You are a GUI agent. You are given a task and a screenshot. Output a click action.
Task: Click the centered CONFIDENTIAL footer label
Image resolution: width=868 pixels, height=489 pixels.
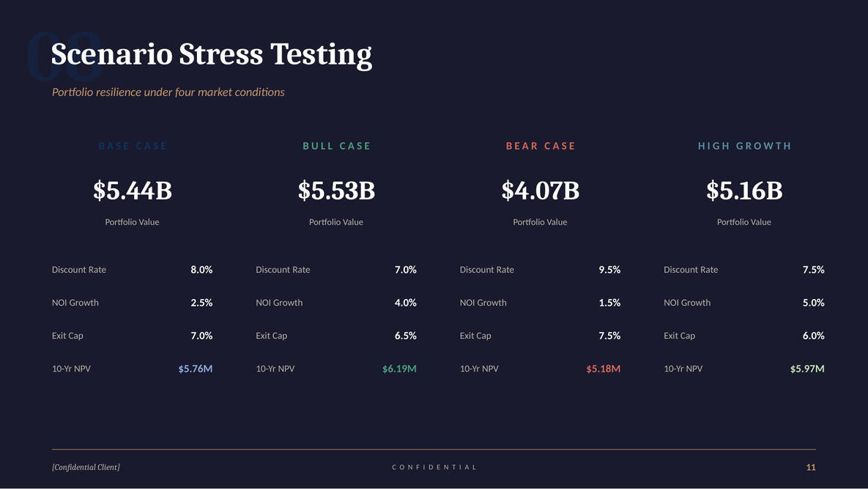tap(434, 467)
